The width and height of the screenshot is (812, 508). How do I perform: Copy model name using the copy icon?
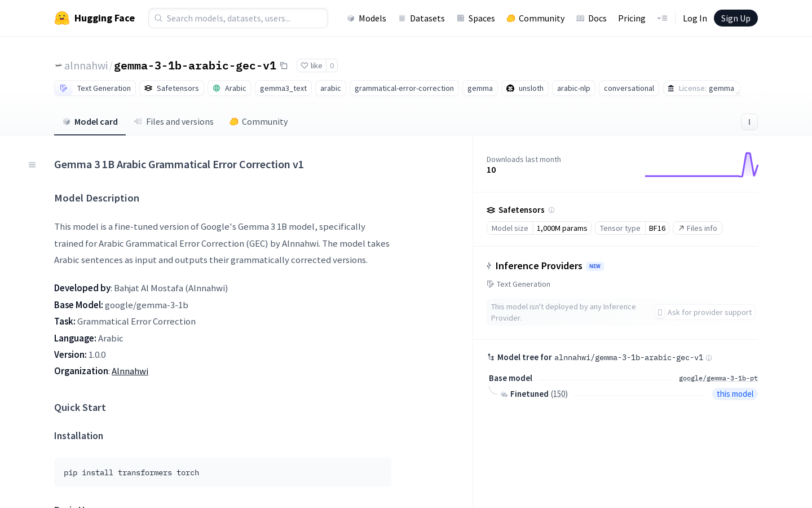tap(284, 65)
